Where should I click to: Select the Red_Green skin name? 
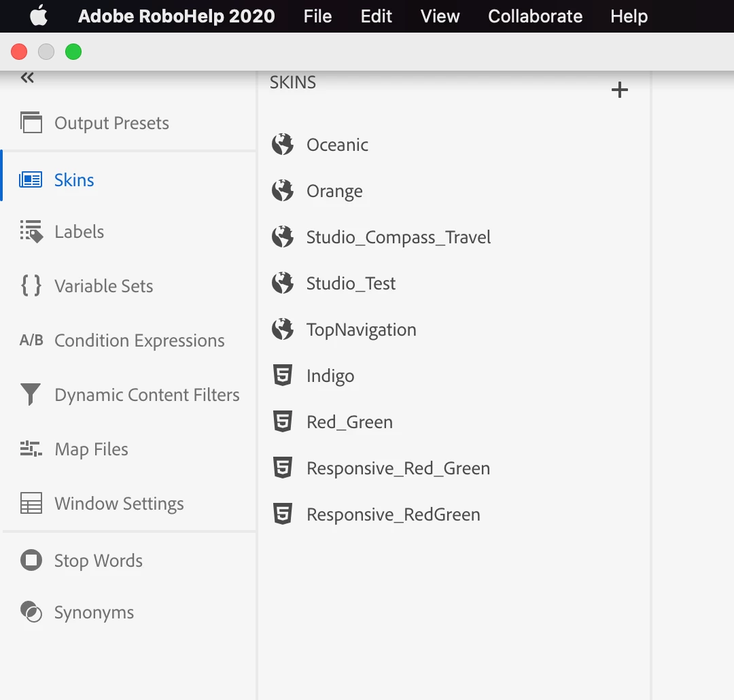click(x=349, y=422)
